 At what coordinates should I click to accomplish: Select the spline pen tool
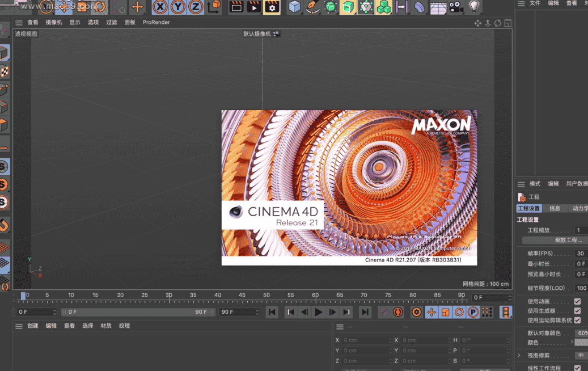coord(312,7)
